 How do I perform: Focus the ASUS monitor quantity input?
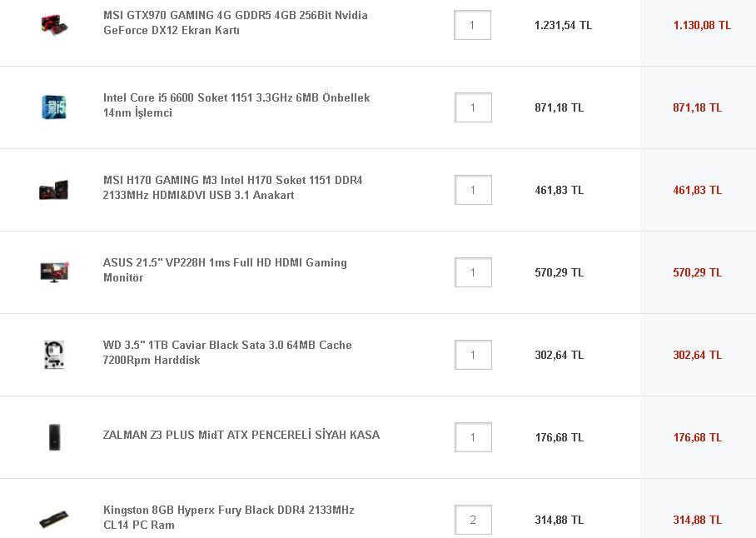coord(473,272)
